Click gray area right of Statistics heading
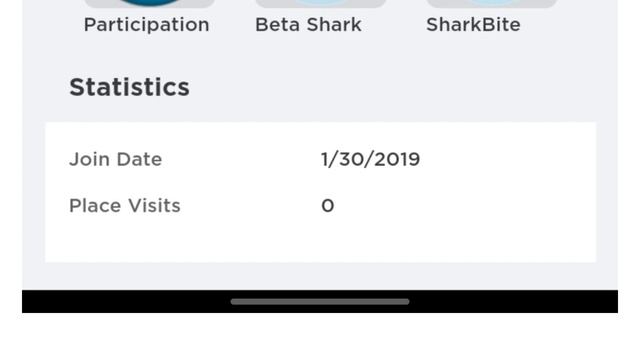 [x=404, y=87]
